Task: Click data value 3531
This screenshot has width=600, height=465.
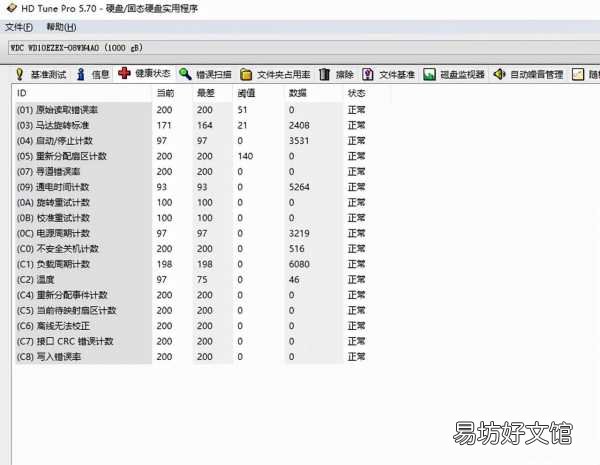Action: [x=299, y=141]
